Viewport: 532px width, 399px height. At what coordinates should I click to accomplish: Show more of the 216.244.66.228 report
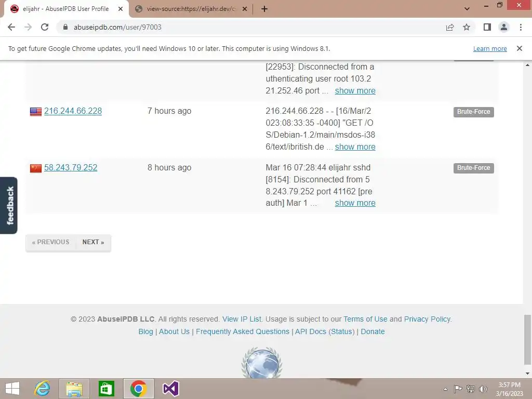click(x=355, y=147)
